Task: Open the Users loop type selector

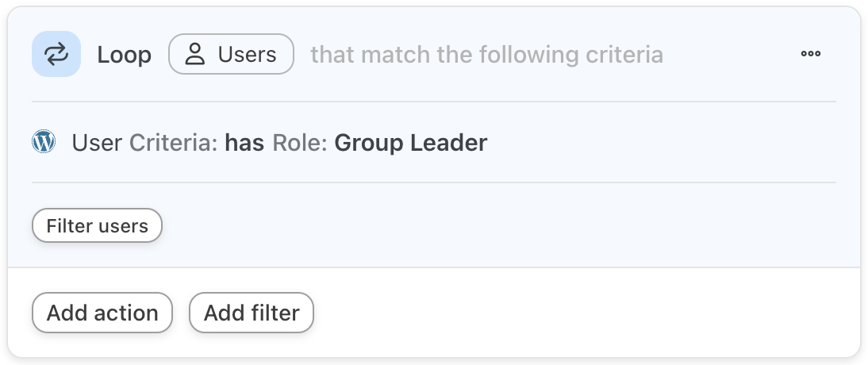Action: (232, 54)
